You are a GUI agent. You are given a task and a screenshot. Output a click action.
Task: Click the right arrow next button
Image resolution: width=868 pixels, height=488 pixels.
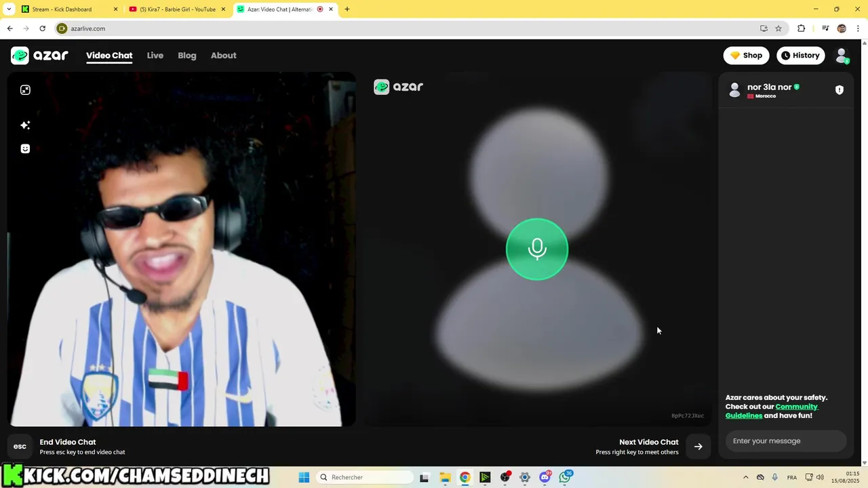click(x=698, y=446)
